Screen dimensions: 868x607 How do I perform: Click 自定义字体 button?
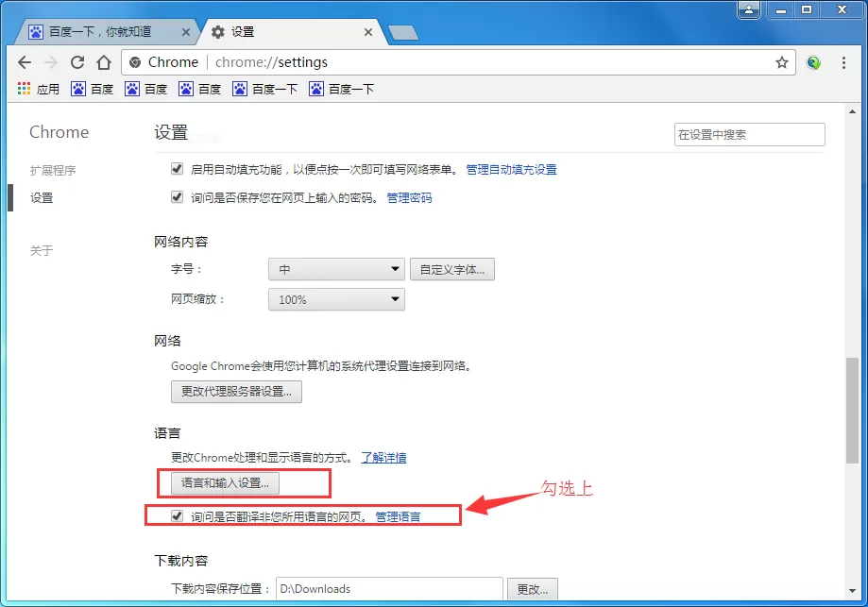(x=452, y=269)
